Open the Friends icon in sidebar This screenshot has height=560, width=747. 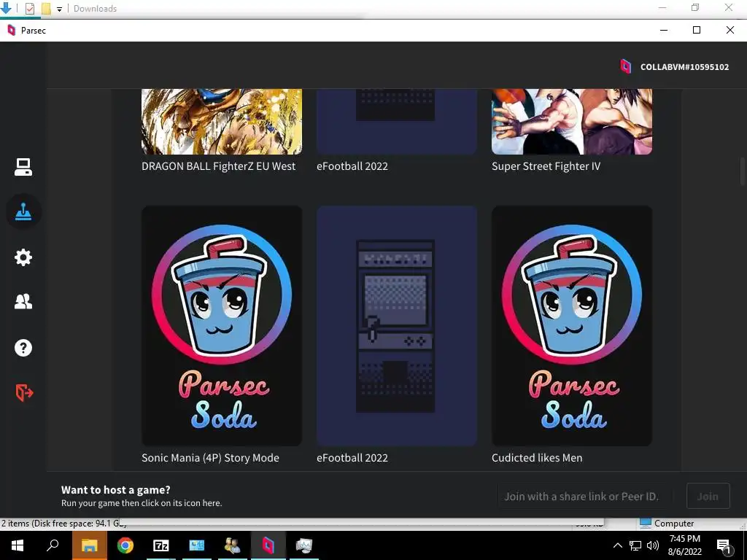click(23, 301)
